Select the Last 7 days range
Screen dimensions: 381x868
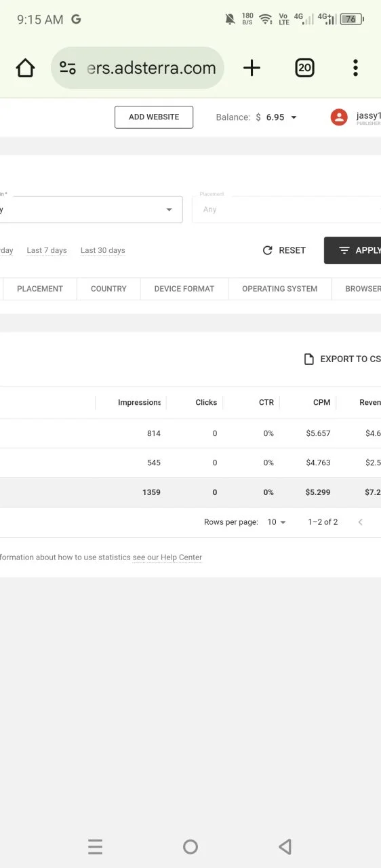tap(47, 250)
